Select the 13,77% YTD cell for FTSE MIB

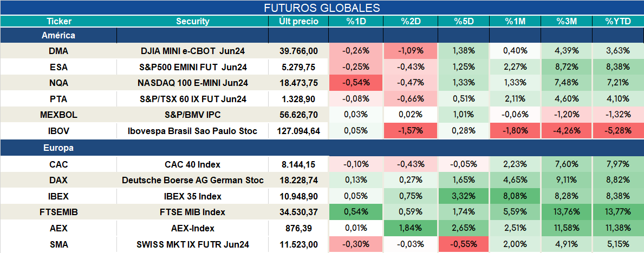(x=617, y=212)
